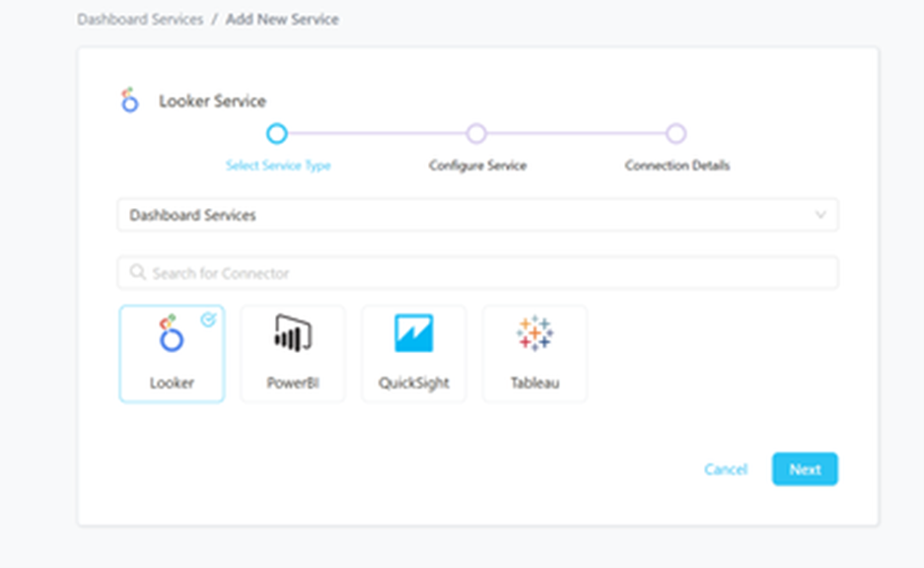This screenshot has width=924, height=568.
Task: Click the Connection Details step label
Action: [677, 166]
